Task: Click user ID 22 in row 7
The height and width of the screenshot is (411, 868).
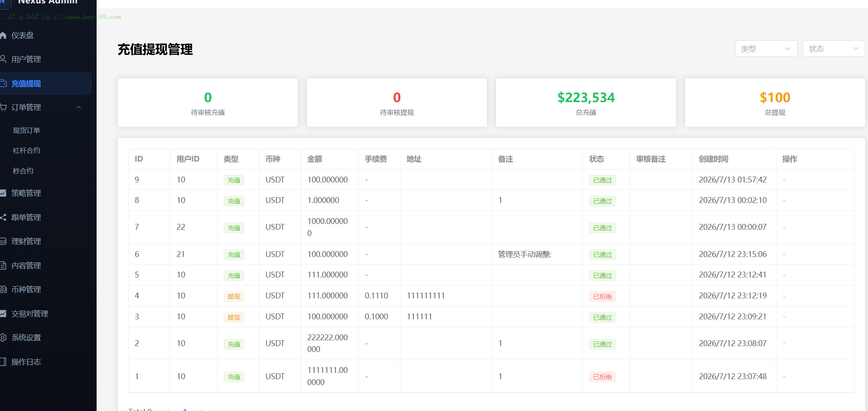Action: [181, 227]
